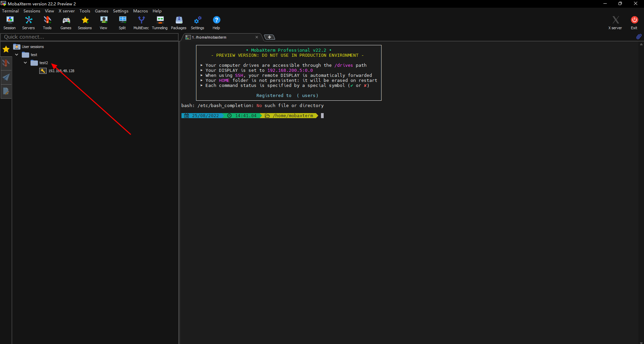Screen dimensions: 644x344
Task: Open the Terminal menu
Action: pyautogui.click(x=10, y=11)
